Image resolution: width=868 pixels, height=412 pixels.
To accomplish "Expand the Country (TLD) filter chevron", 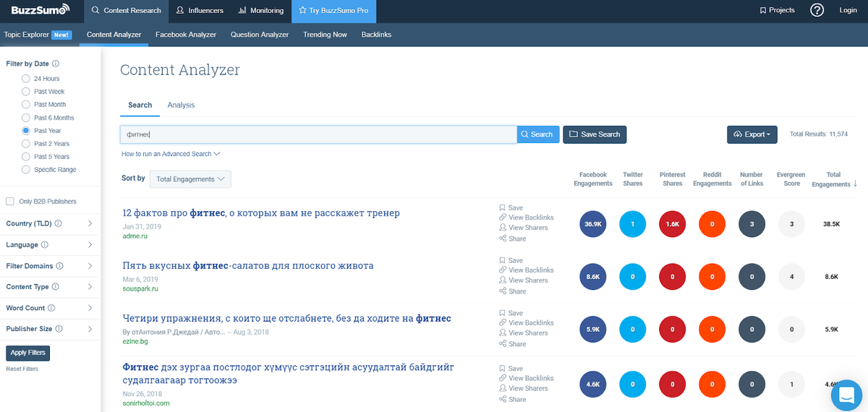I will [90, 223].
